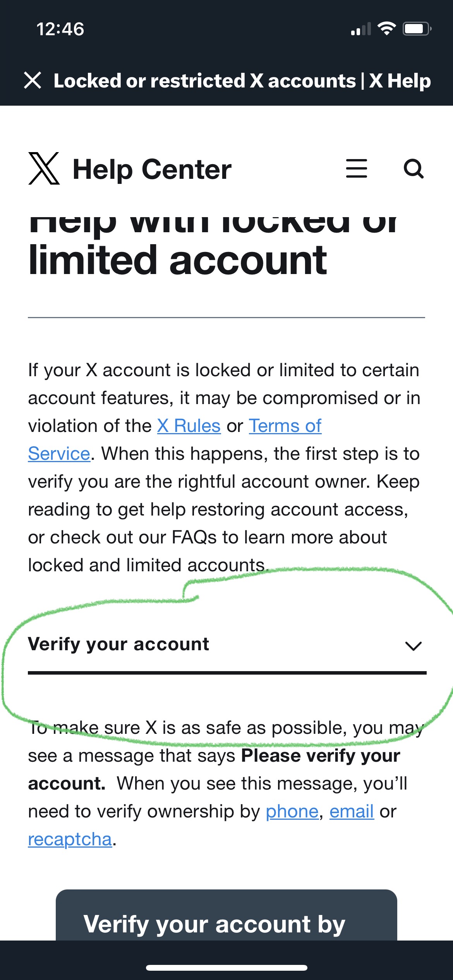Tap the cellular signal bars

coord(360,29)
